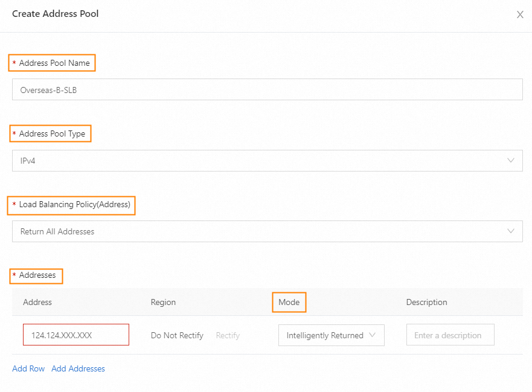This screenshot has width=532, height=392.
Task: Click the Address Pool Type label
Action: (x=52, y=133)
